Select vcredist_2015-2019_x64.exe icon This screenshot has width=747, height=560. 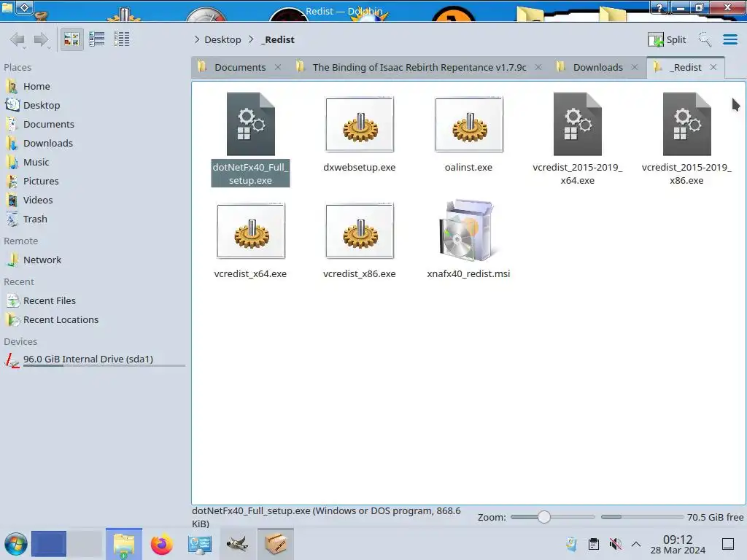578,124
